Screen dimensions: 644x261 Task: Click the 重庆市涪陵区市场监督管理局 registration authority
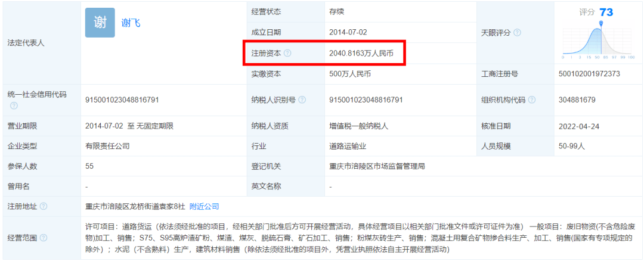click(x=377, y=166)
